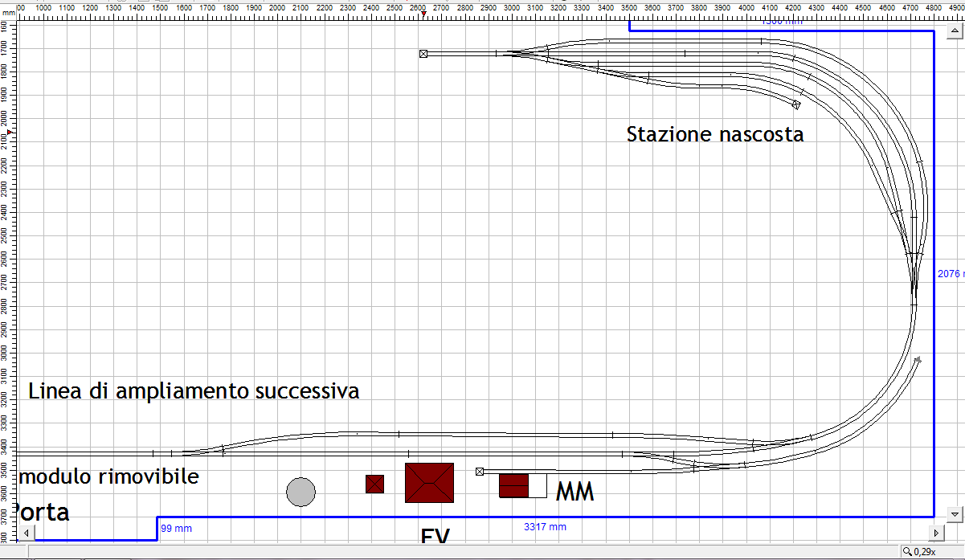Select the 'Stazione nascosta' text label
The height and width of the screenshot is (560, 965).
pyautogui.click(x=714, y=134)
